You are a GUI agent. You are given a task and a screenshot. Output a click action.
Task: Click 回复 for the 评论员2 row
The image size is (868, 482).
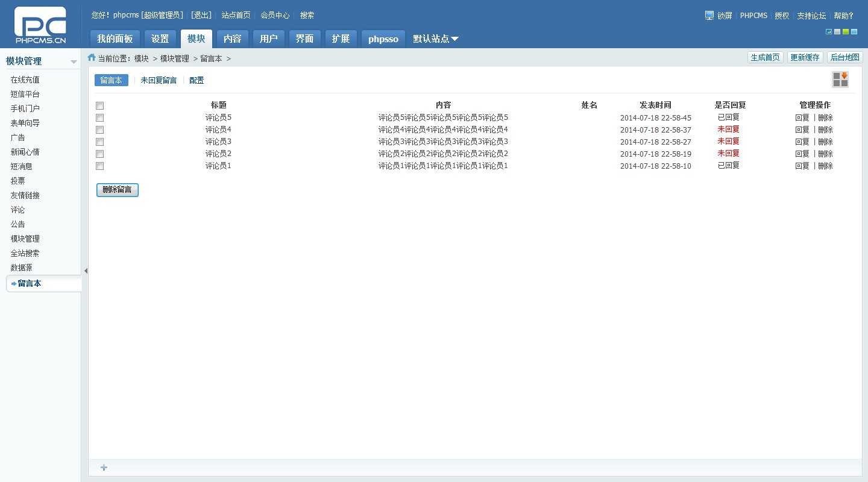802,154
